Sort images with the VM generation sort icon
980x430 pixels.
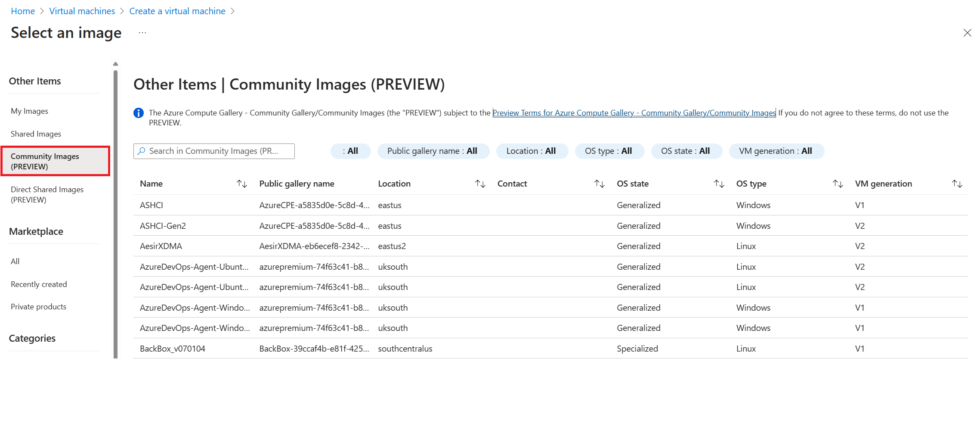(x=957, y=183)
